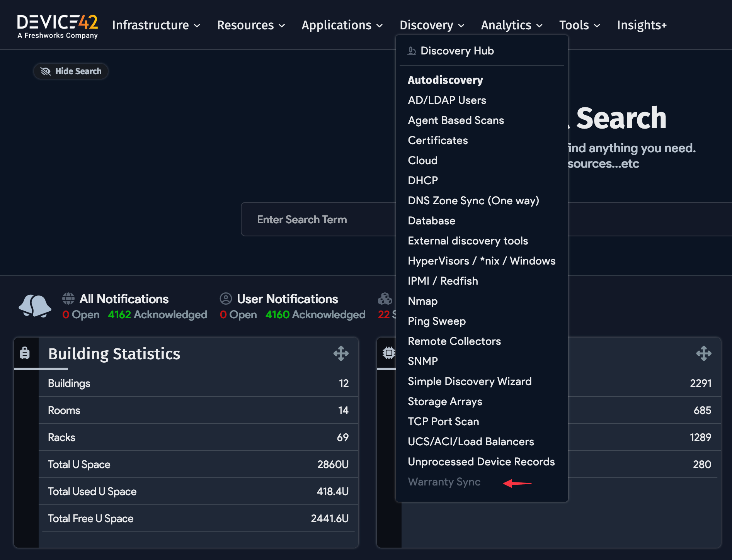The width and height of the screenshot is (732, 560).
Task: Open the Tools dropdown menu
Action: (579, 25)
